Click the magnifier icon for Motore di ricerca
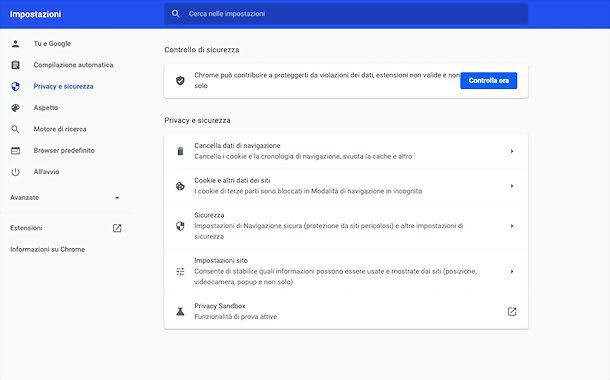Image resolution: width=610 pixels, height=380 pixels. coord(15,129)
